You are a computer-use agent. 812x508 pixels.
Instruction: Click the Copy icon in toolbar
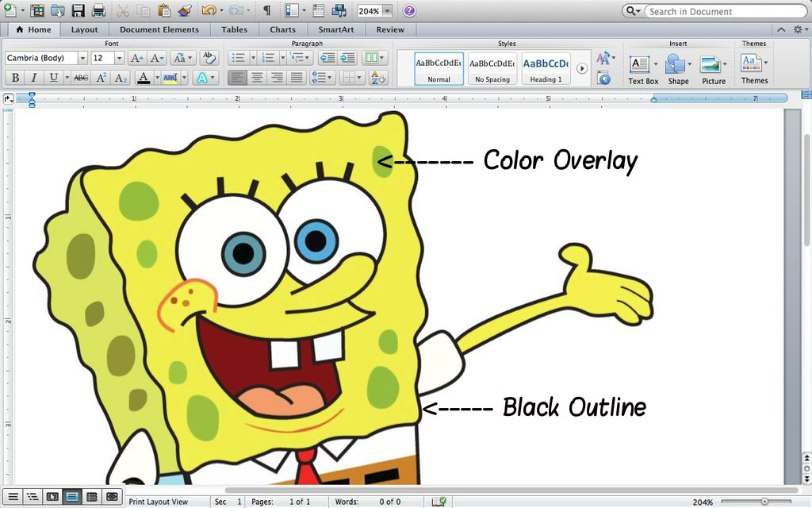(144, 10)
